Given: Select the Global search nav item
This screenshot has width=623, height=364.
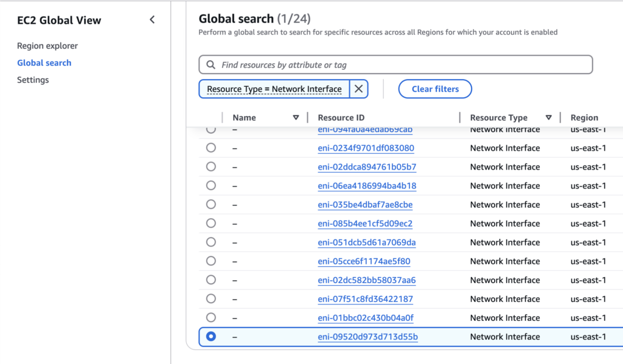Looking at the screenshot, I should click(44, 63).
